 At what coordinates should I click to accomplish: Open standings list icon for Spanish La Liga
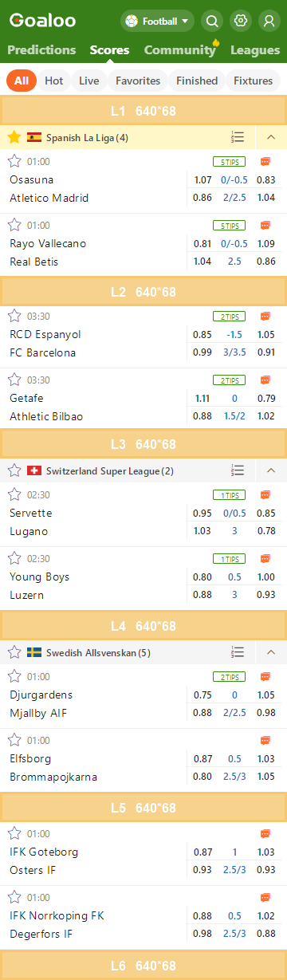pyautogui.click(x=238, y=137)
